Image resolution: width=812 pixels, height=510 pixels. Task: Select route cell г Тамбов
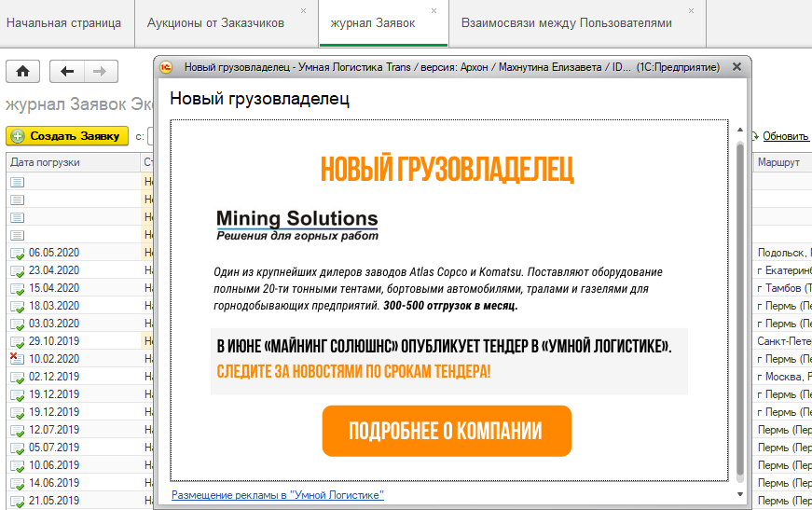coord(784,288)
